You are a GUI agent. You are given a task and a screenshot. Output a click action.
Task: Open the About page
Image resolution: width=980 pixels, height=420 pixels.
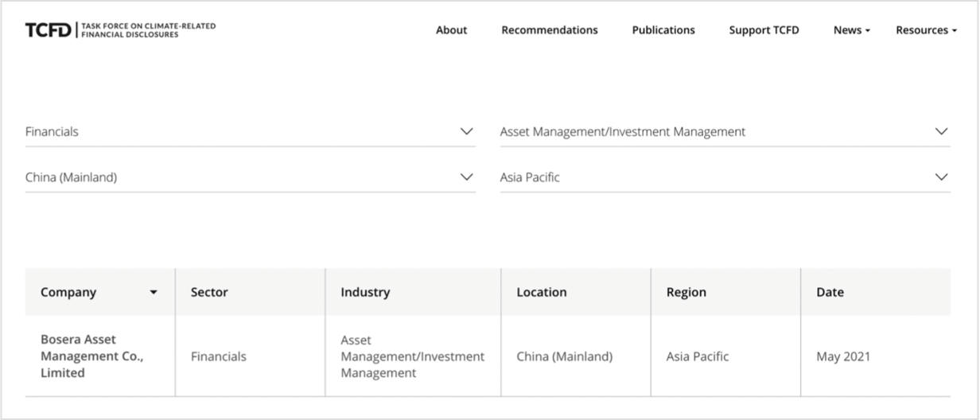pyautogui.click(x=451, y=30)
